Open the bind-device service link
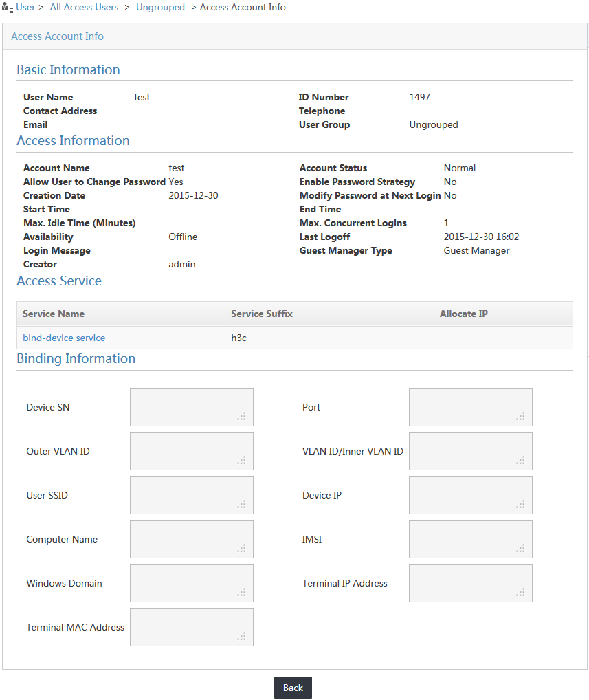Viewport: 589px width, 700px height. point(64,338)
